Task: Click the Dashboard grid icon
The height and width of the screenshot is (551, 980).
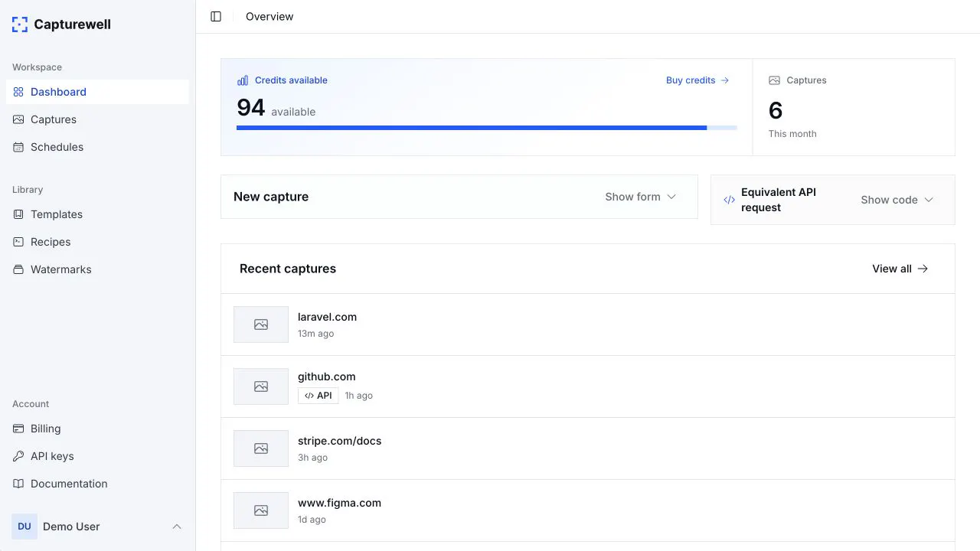Action: click(18, 92)
